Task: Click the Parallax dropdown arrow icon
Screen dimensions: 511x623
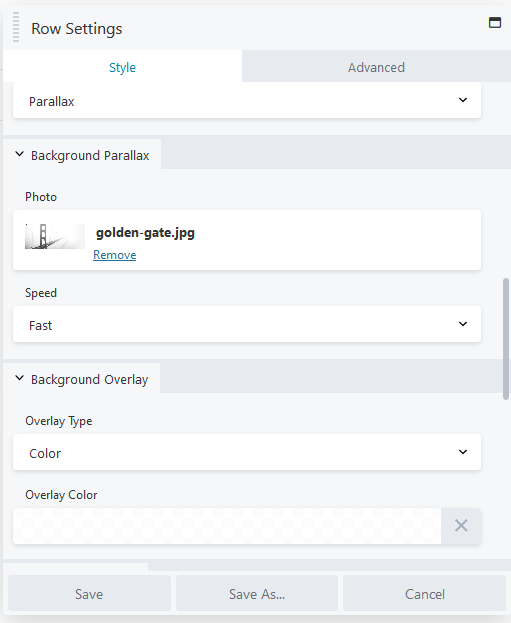Action: (x=463, y=100)
